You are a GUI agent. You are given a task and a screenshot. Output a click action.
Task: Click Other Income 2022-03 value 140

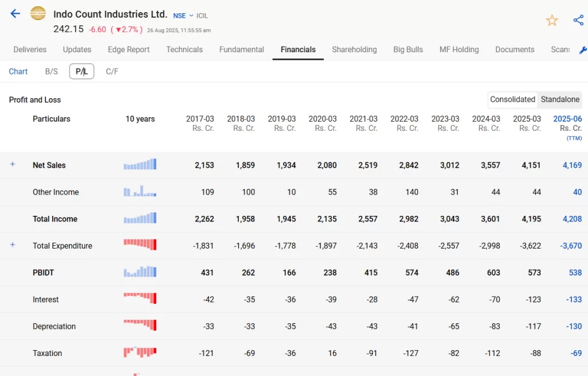tap(412, 192)
